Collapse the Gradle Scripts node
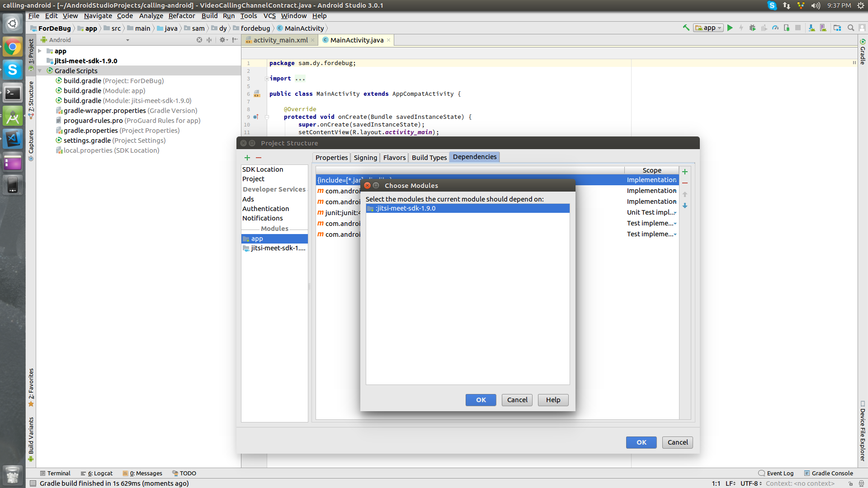The width and height of the screenshot is (868, 488). pyautogui.click(x=40, y=70)
